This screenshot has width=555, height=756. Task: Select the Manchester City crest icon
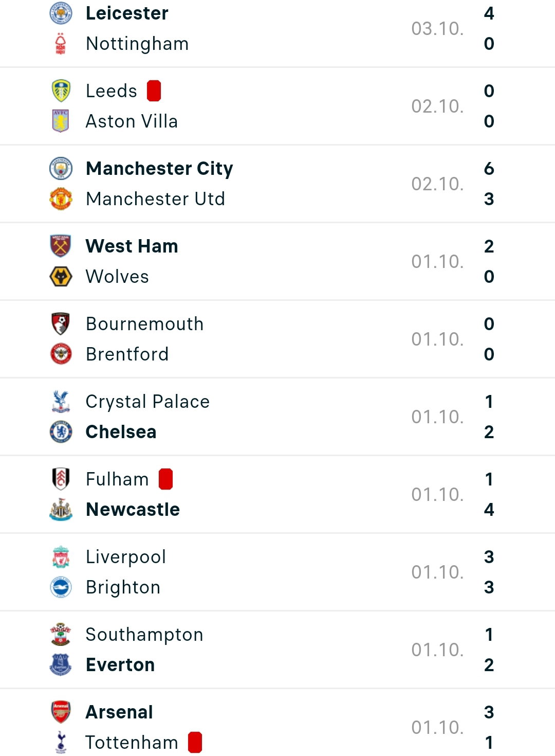click(61, 169)
